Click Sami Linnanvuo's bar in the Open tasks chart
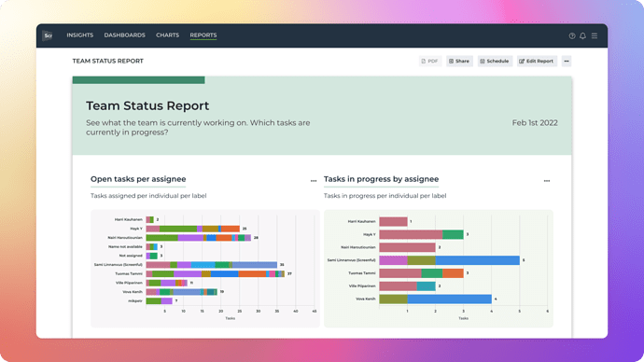The width and height of the screenshot is (644, 362). point(212,265)
